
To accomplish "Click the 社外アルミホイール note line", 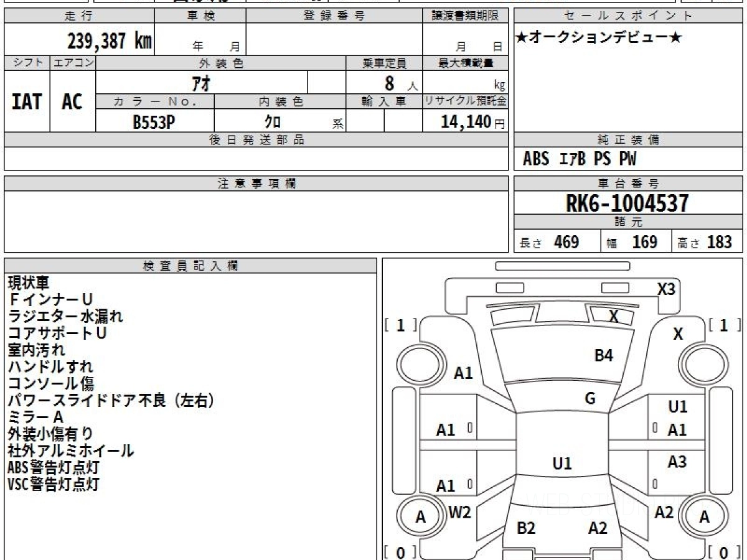I will pos(71,450).
